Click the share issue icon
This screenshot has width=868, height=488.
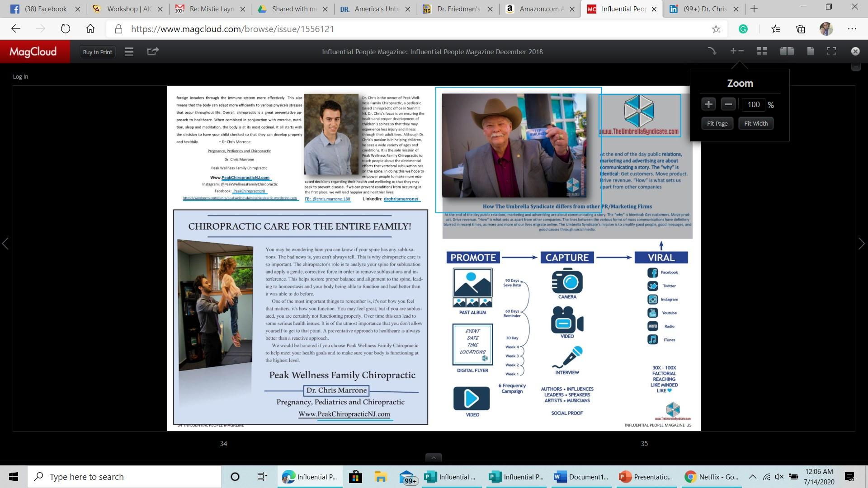153,52
